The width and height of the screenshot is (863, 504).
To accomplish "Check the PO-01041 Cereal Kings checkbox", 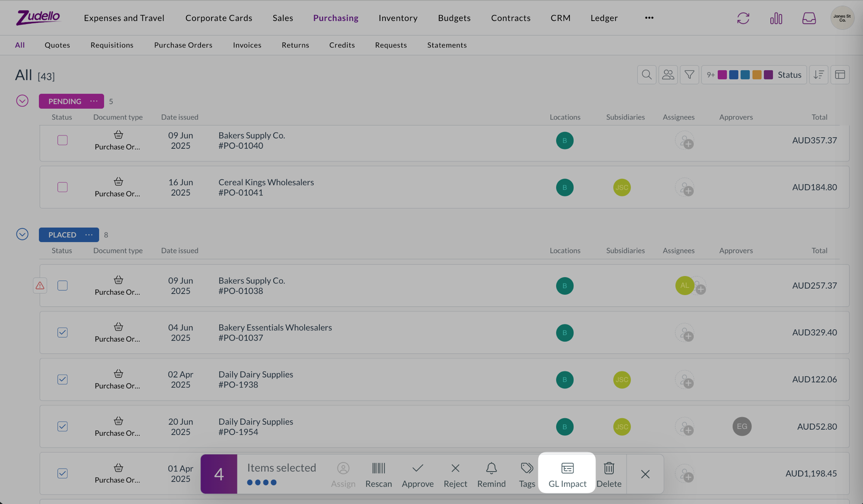I will click(63, 187).
